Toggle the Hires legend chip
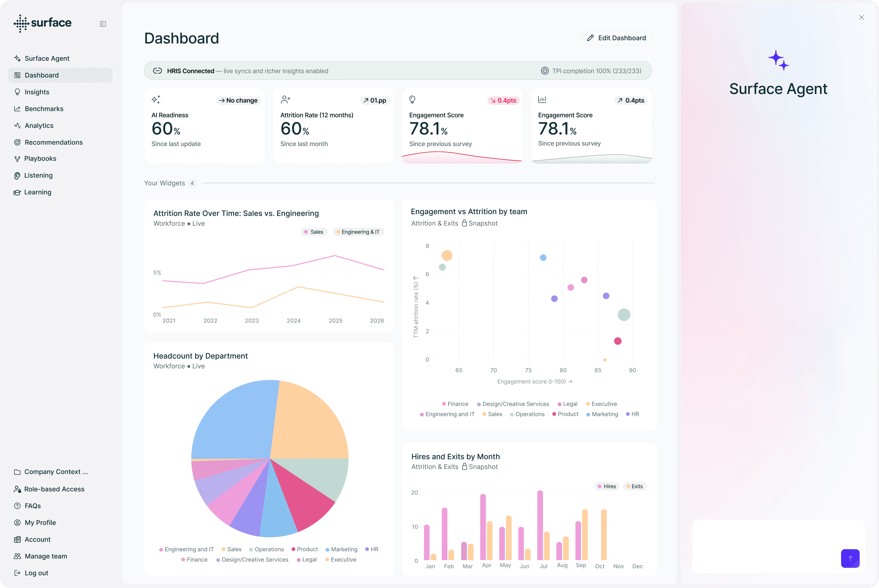Image resolution: width=879 pixels, height=588 pixels. pos(607,486)
